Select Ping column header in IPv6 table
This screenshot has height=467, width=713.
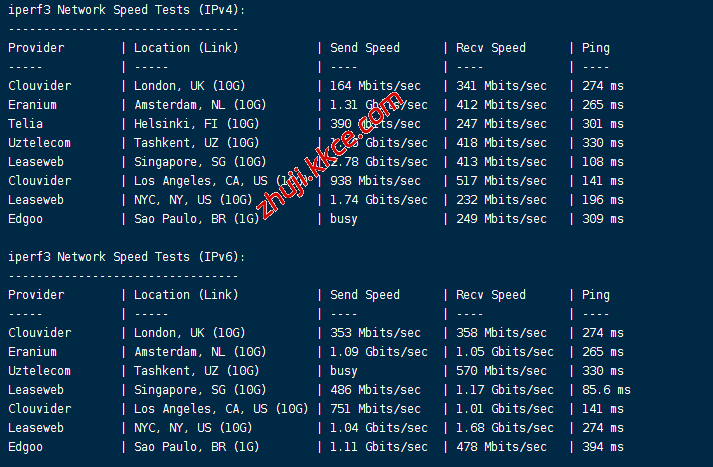(595, 295)
